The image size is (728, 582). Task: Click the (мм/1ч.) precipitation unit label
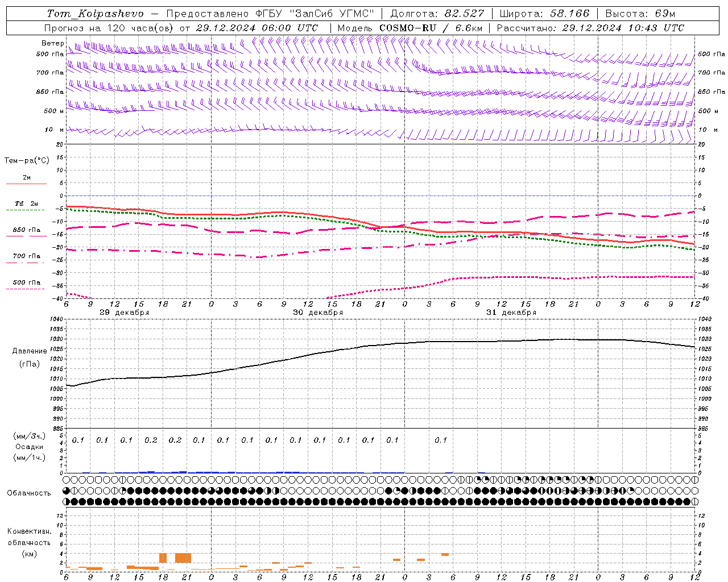click(x=30, y=458)
